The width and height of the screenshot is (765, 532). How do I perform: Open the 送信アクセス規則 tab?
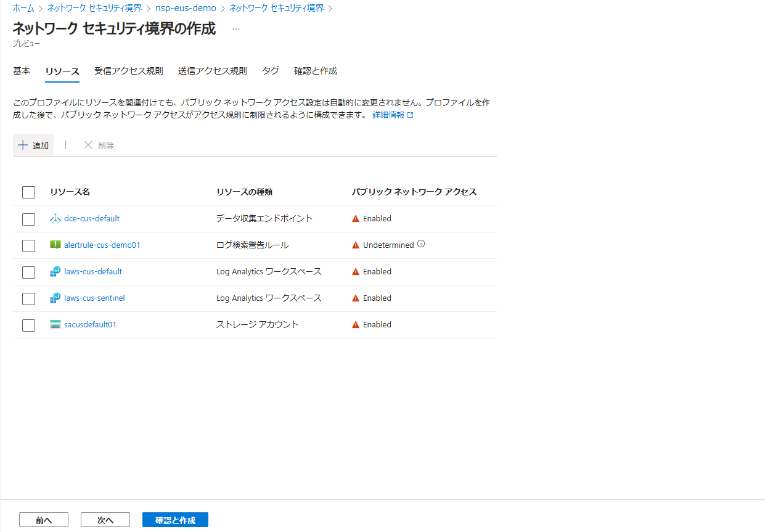pos(213,71)
